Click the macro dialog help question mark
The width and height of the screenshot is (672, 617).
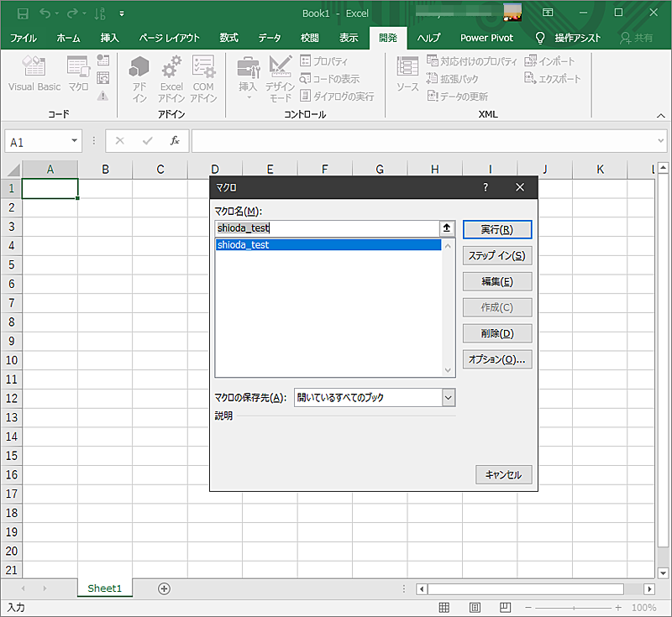[x=486, y=187]
